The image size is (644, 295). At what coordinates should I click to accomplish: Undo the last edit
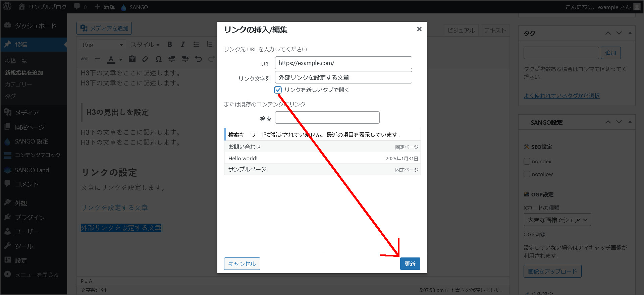(x=199, y=59)
